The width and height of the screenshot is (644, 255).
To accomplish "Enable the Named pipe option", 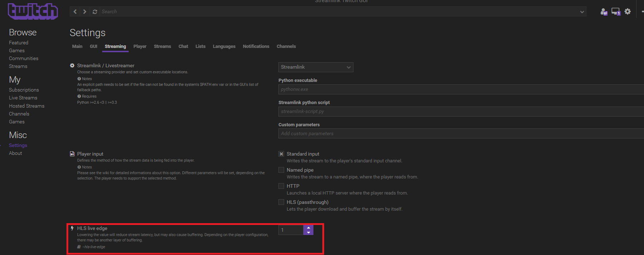I will click(x=281, y=170).
